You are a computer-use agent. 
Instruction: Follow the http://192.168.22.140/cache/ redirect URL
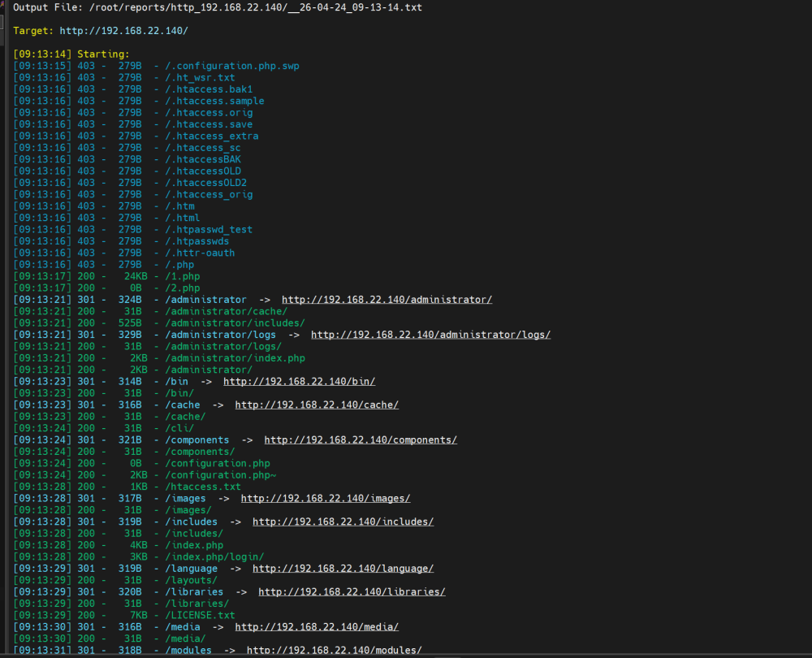click(317, 405)
